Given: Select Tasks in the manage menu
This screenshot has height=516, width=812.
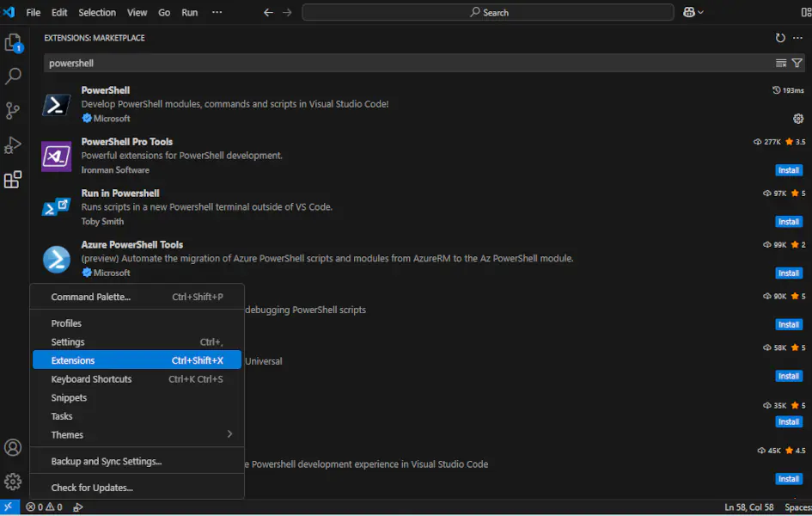Looking at the screenshot, I should 137,416.
